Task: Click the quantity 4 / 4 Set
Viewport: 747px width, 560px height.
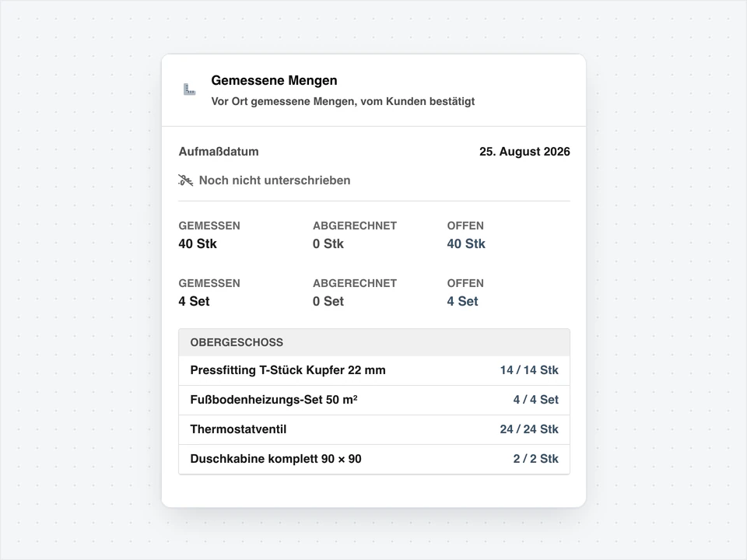Action: coord(535,400)
